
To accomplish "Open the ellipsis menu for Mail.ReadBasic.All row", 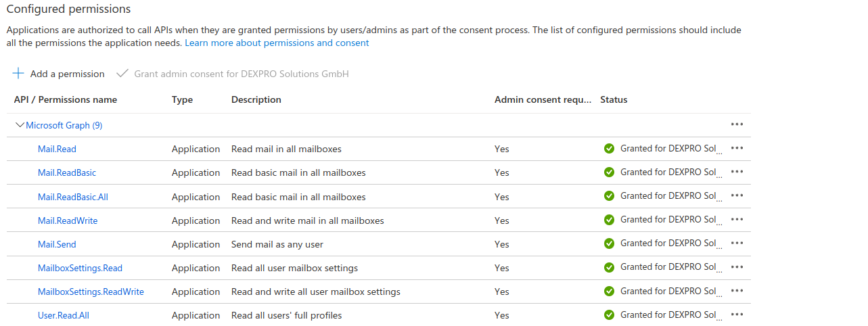I will (x=737, y=196).
